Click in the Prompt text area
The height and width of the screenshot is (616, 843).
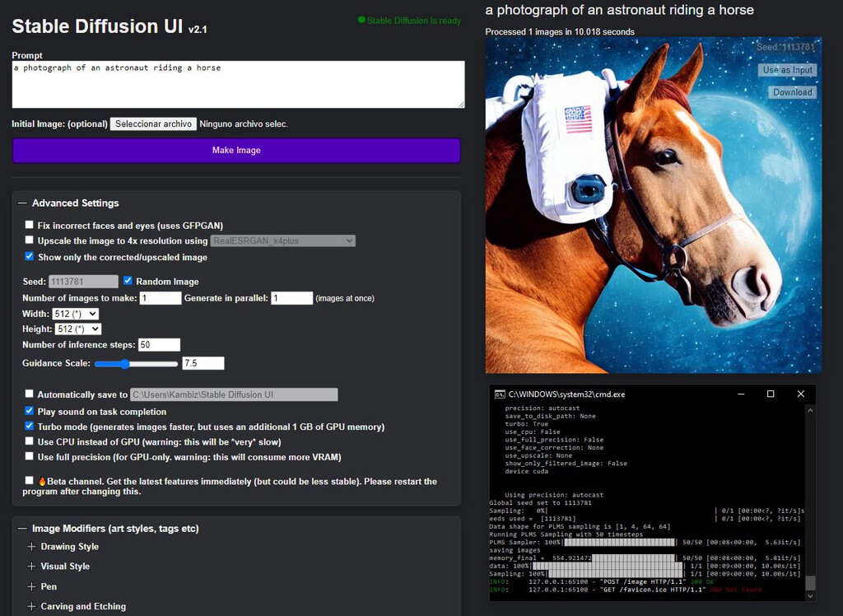[238, 84]
